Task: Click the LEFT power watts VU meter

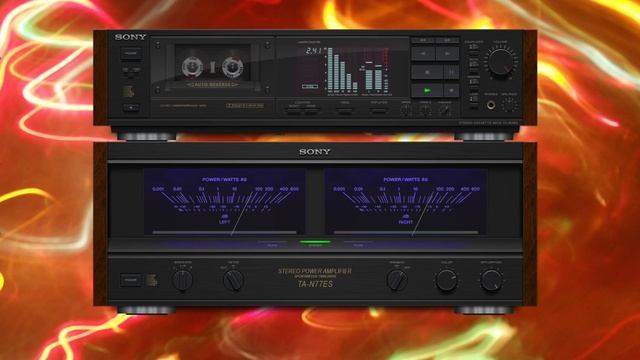Action: coord(224,202)
